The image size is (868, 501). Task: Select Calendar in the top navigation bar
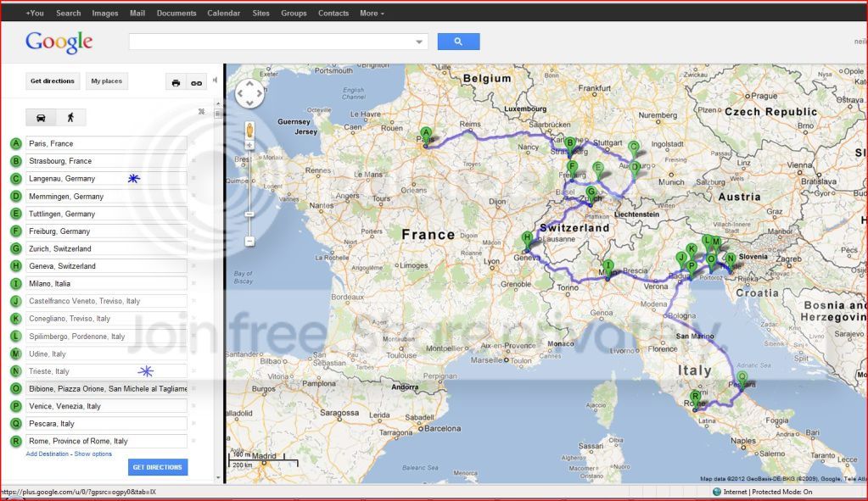(222, 13)
